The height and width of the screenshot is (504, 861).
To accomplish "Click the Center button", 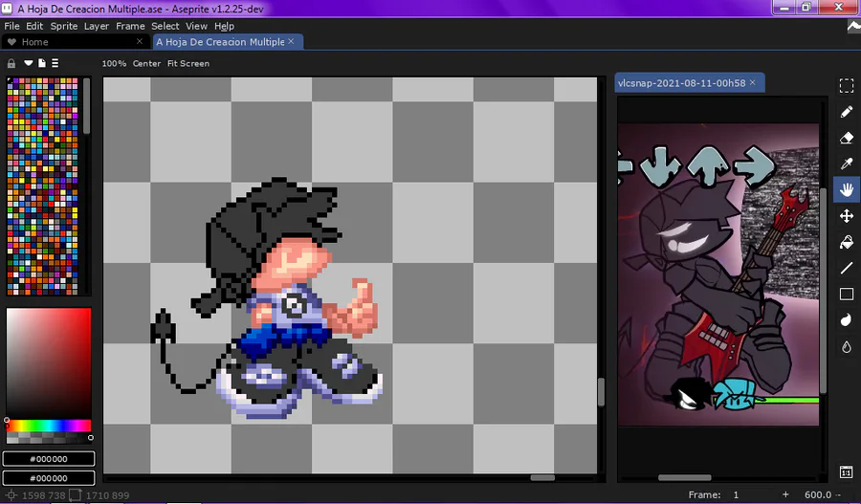I will pos(146,63).
